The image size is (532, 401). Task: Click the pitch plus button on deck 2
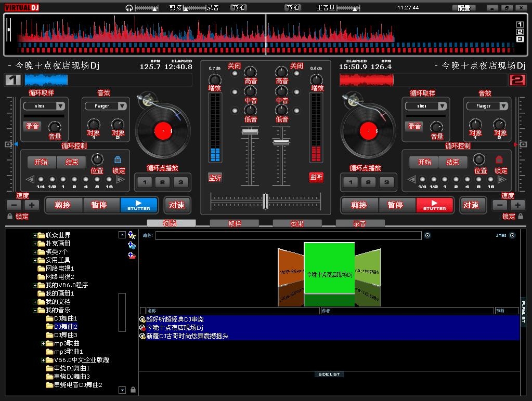[x=517, y=205]
